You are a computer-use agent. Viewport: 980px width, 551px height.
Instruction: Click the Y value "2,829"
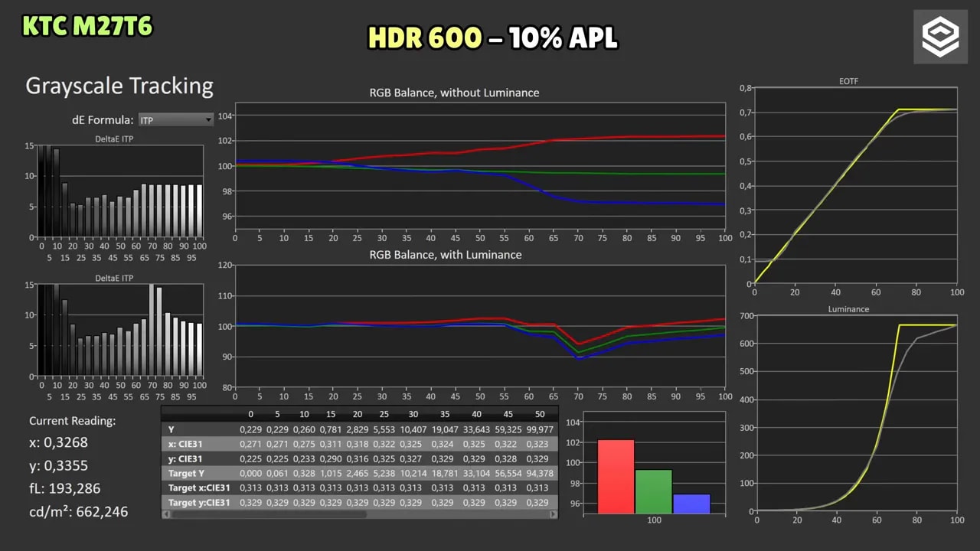[358, 429]
